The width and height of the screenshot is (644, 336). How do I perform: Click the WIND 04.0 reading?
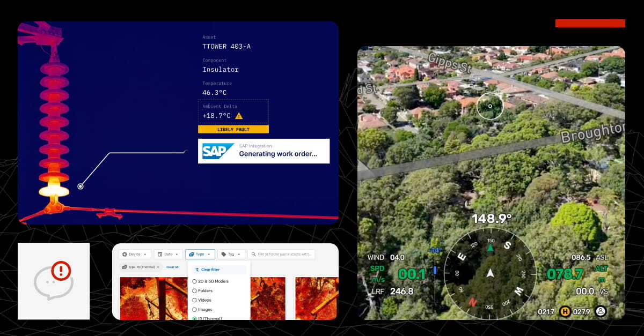[386, 258]
